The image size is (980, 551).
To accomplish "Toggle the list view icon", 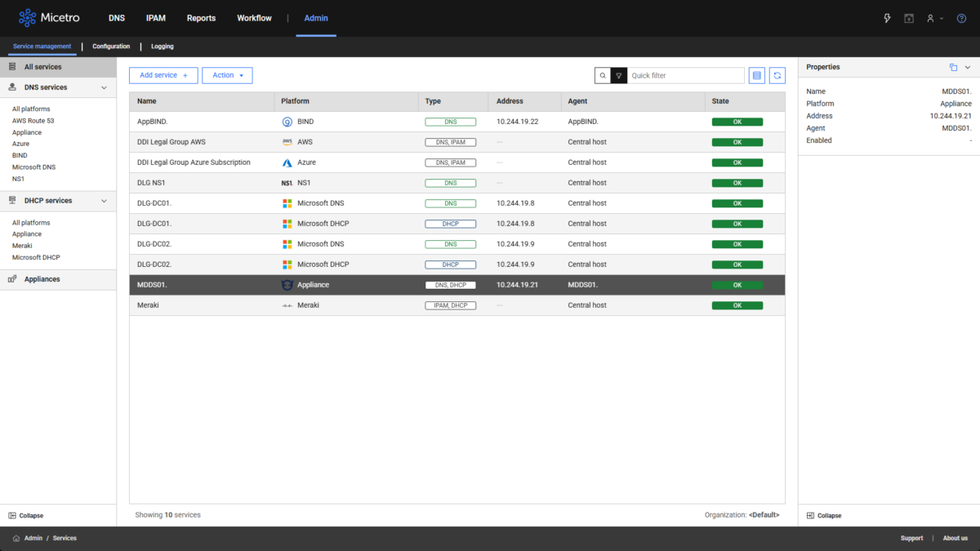I will point(757,75).
